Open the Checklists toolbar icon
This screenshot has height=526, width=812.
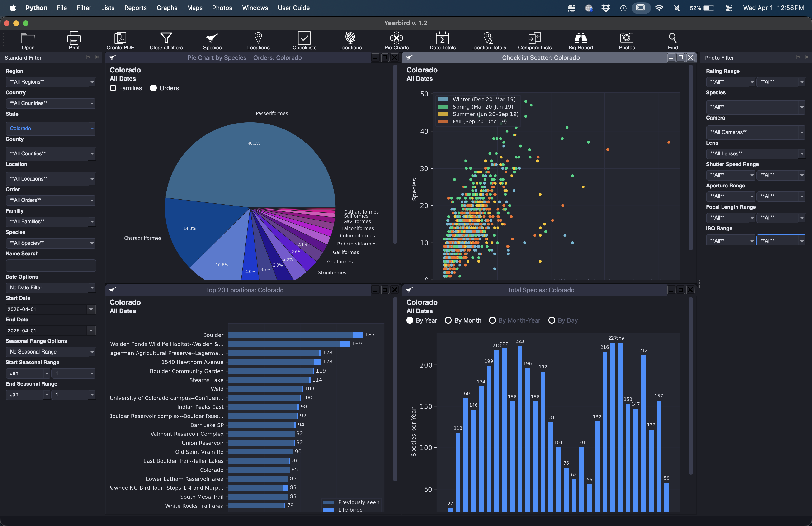(304, 38)
